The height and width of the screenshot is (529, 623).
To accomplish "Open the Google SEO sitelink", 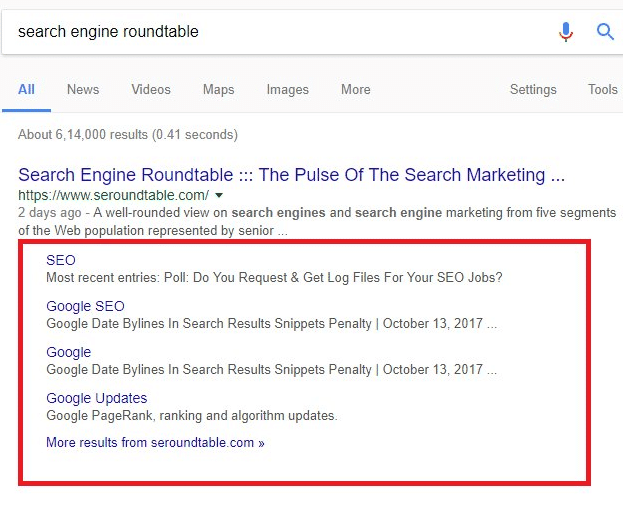I will tap(85, 306).
